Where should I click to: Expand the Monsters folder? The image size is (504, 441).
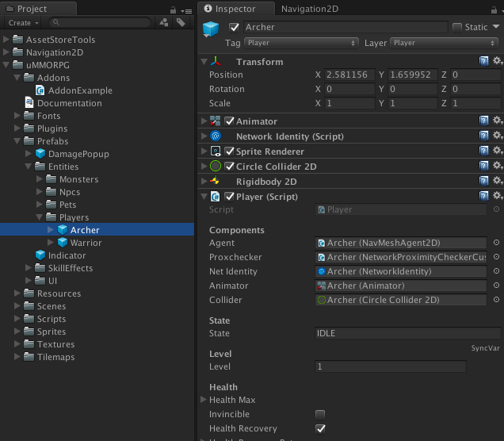[39, 178]
